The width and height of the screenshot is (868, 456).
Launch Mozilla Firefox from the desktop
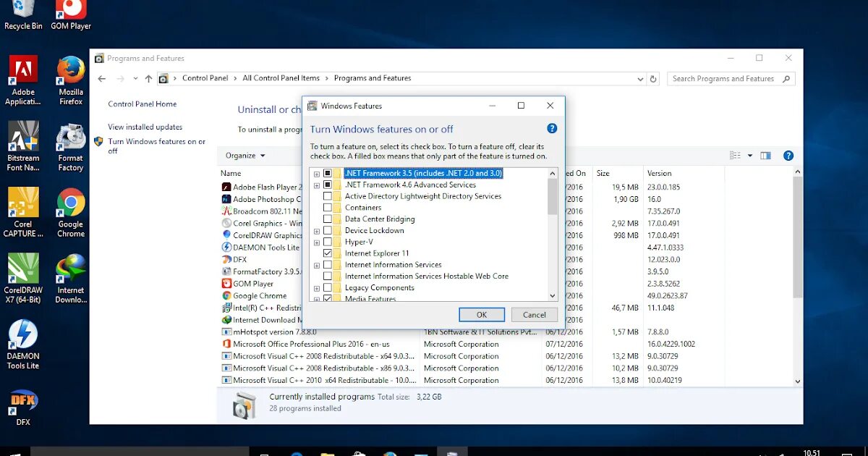71,80
